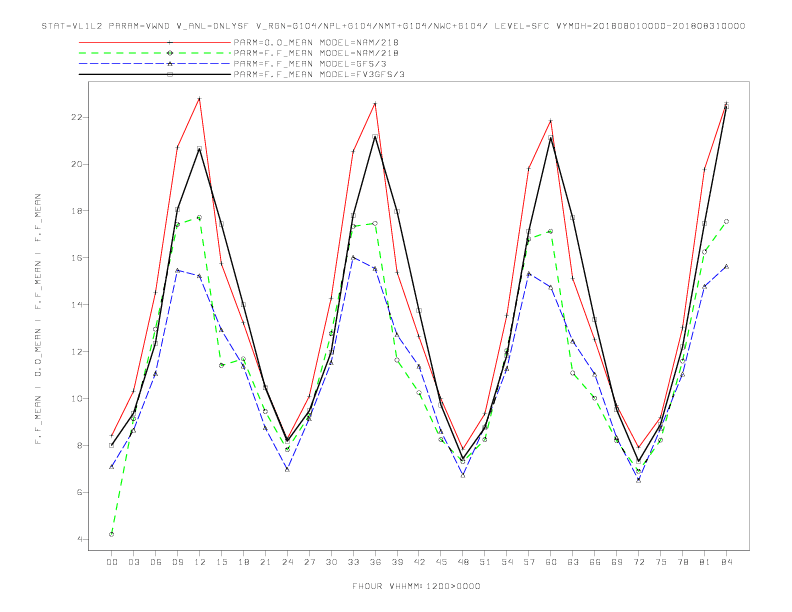Click x-axis tick label 69
This screenshot has height=612, width=792.
[x=617, y=562]
